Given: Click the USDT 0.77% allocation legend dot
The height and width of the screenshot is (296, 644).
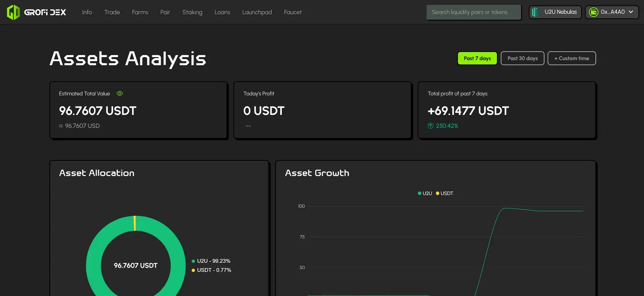Looking at the screenshot, I should (193, 270).
